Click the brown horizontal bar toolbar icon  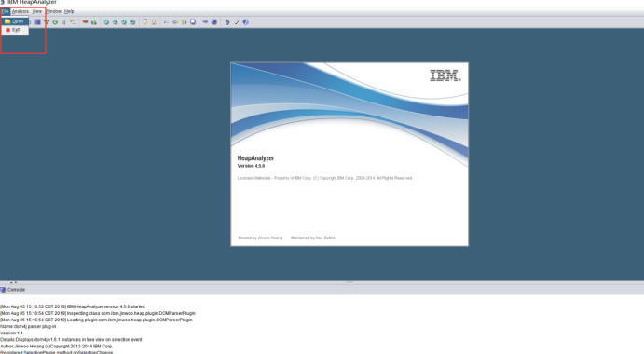(85, 21)
